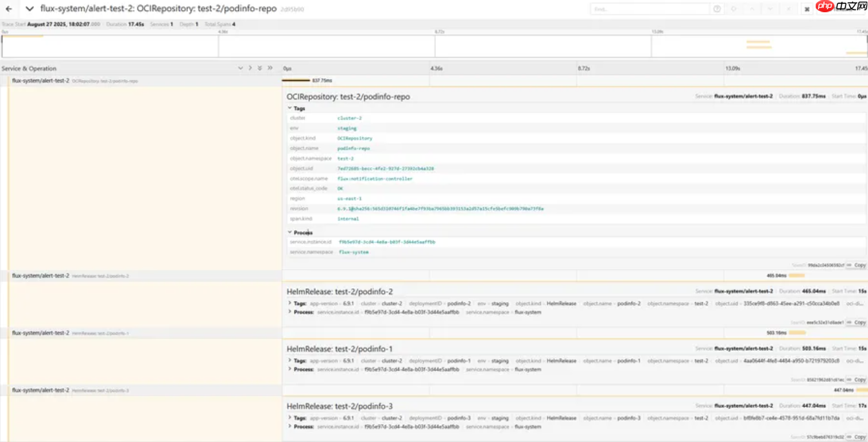The width and height of the screenshot is (868, 442).
Task: Collapse the trace title chevron
Action: click(x=29, y=9)
